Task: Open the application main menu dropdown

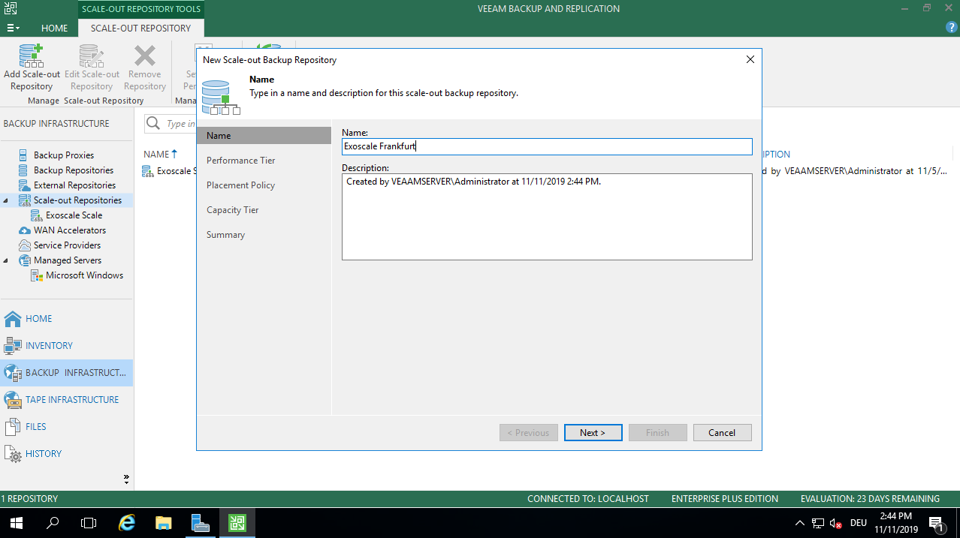Action: click(13, 28)
